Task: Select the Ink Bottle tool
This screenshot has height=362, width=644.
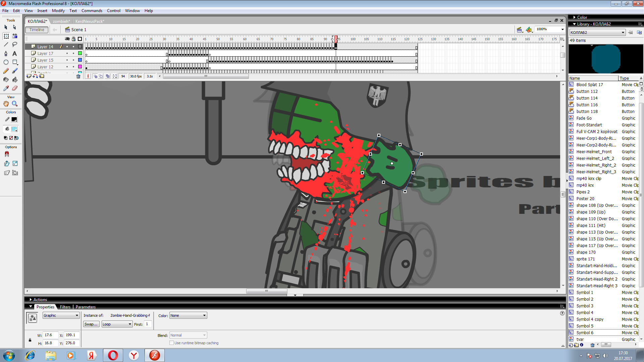Action: (x=6, y=79)
